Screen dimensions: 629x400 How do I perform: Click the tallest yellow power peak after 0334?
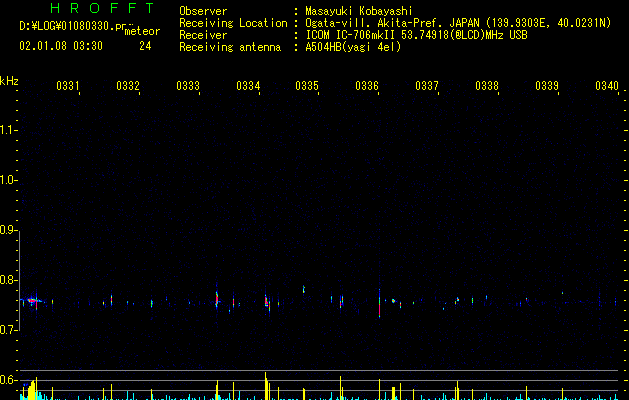click(266, 386)
